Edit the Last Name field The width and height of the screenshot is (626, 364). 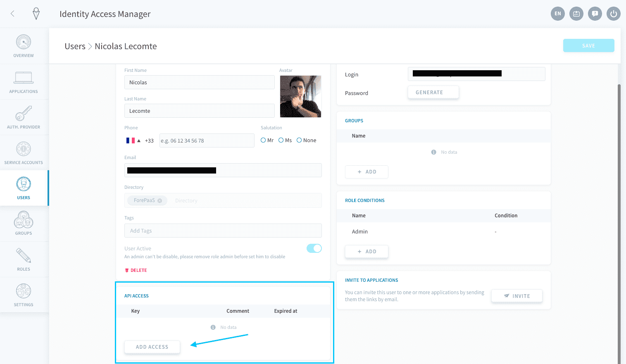[200, 111]
